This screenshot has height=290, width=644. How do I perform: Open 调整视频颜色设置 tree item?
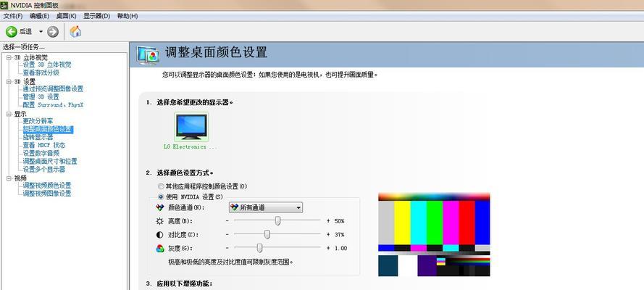(47, 186)
